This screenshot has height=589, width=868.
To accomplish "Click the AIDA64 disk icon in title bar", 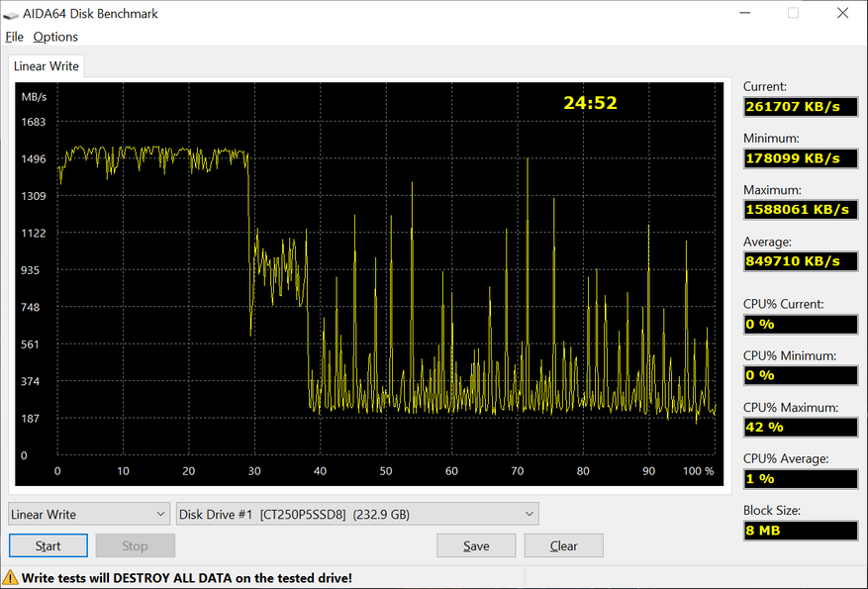I will pyautogui.click(x=11, y=14).
